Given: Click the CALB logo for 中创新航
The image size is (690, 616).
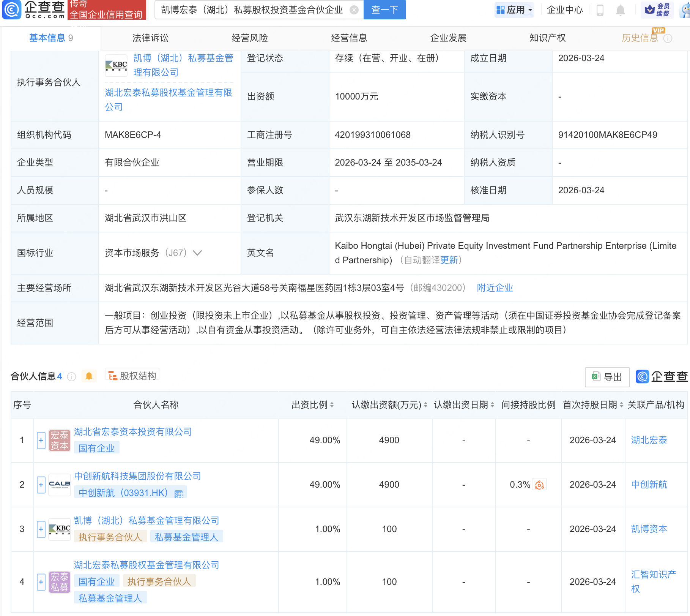Looking at the screenshot, I should [x=59, y=484].
